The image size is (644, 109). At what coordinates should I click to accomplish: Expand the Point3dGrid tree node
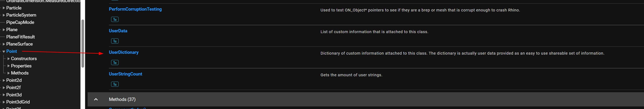pos(4,102)
